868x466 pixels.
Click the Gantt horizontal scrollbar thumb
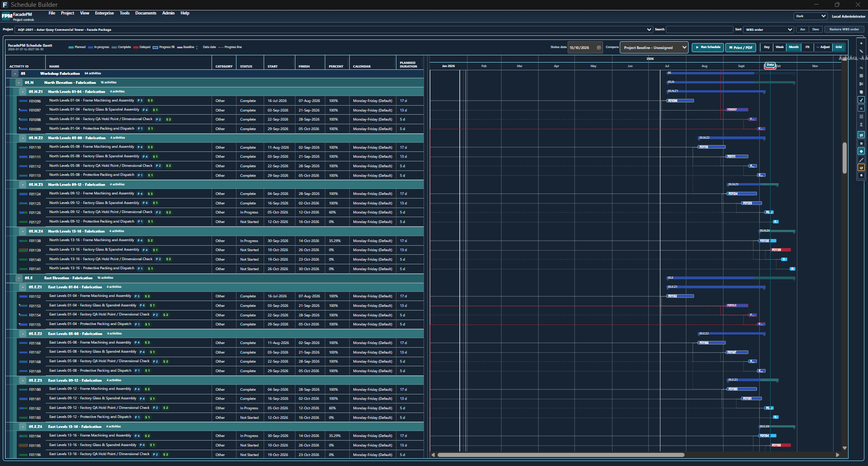pyautogui.click(x=561, y=455)
